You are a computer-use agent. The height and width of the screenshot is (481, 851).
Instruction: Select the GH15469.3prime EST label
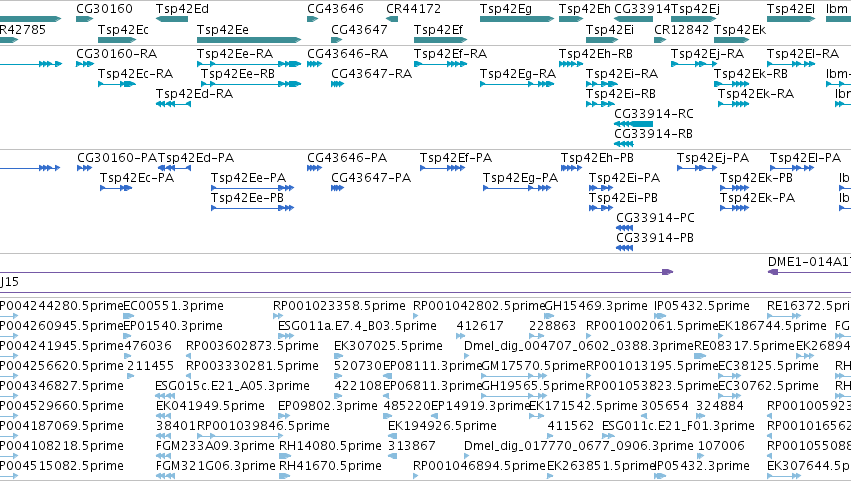click(595, 306)
